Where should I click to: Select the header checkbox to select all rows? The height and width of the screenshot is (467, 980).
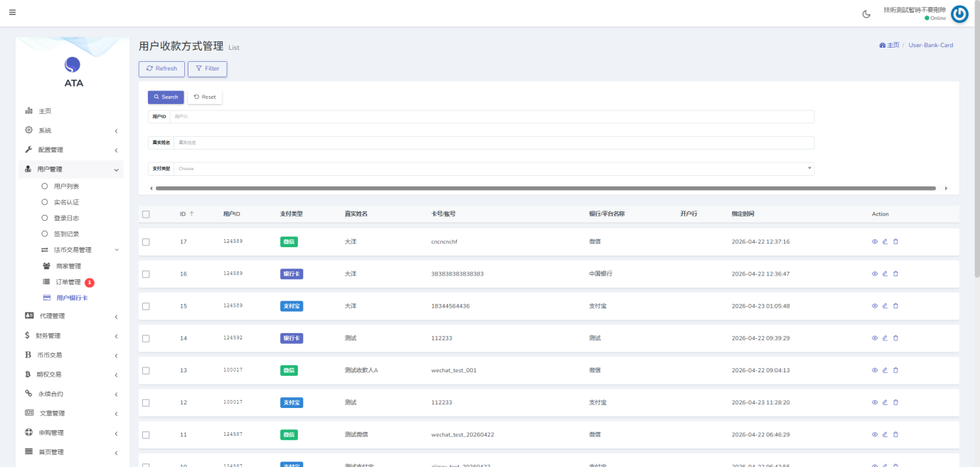146,213
